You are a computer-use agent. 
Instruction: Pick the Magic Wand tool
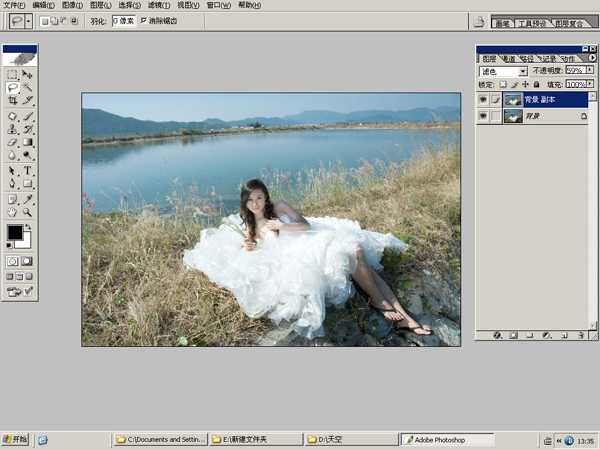(28, 87)
